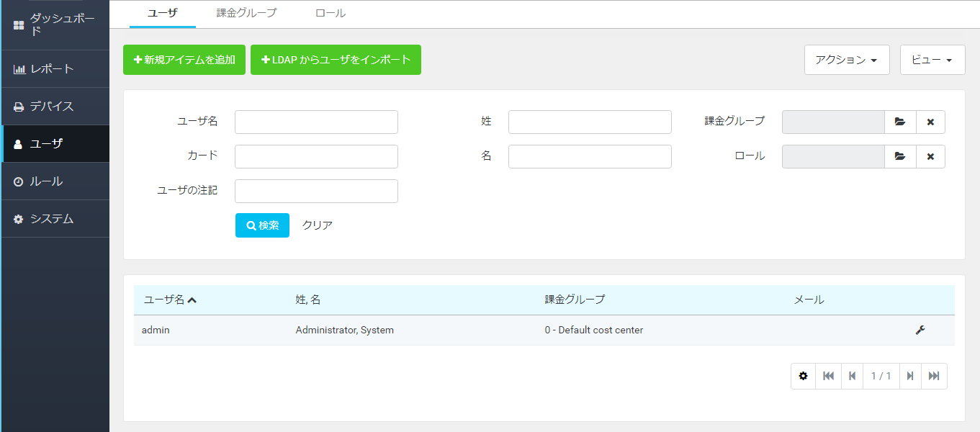The image size is (980, 432).
Task: Open the wrench edit icon for admin
Action: point(920,330)
